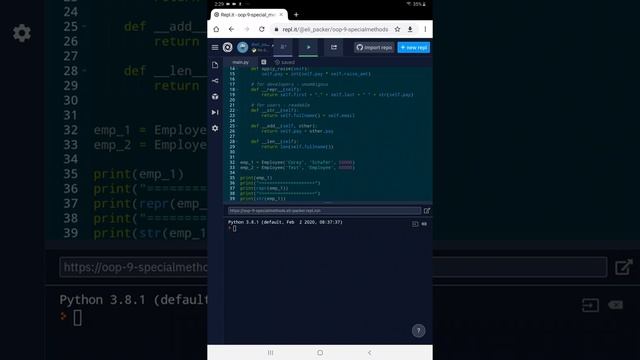Click the layout icon beside main.py

(x=264, y=62)
